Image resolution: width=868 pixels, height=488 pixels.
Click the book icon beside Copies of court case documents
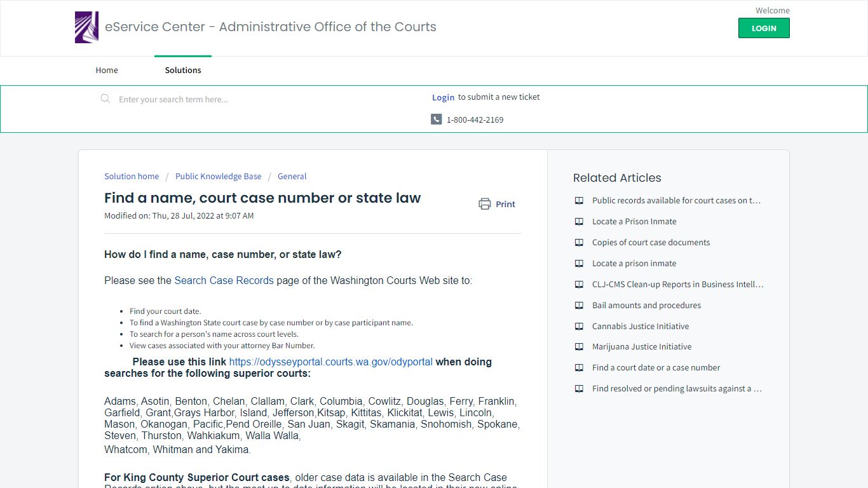click(579, 242)
